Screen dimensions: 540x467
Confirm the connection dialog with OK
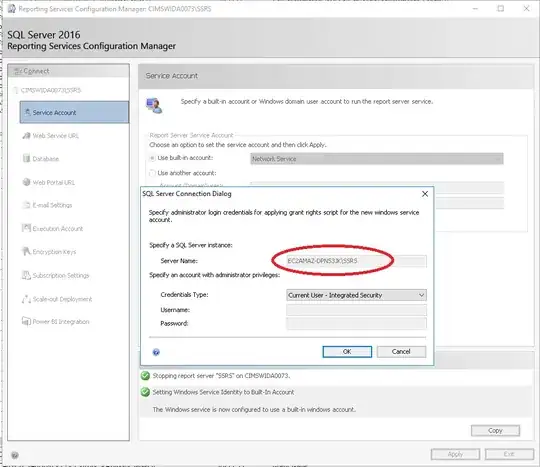click(x=347, y=352)
